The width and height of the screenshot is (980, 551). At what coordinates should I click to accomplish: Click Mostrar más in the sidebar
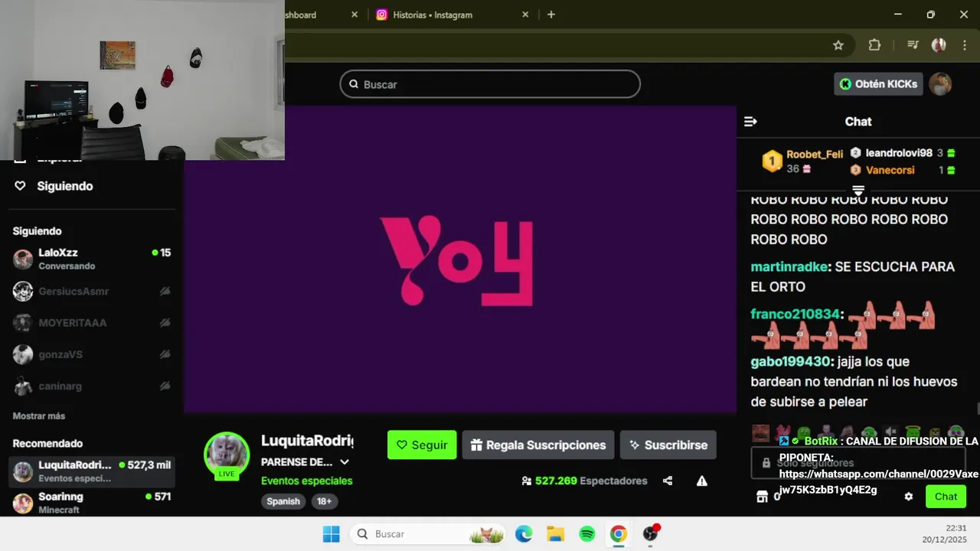click(x=39, y=416)
